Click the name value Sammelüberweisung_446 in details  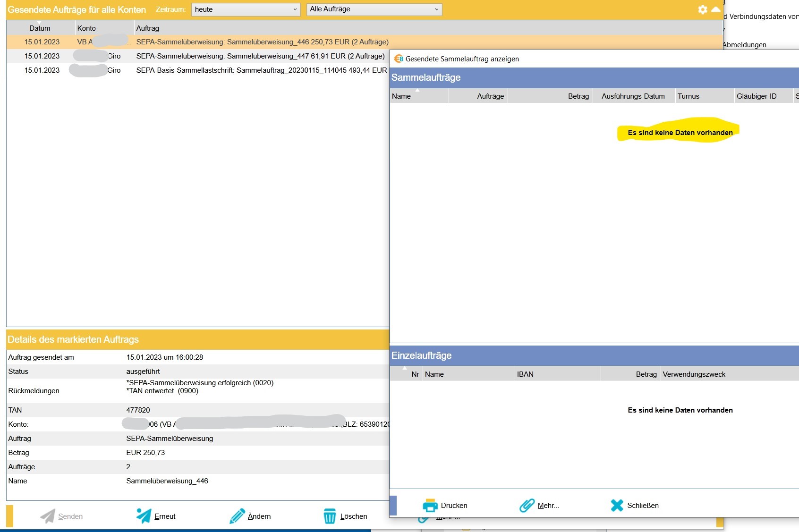point(167,481)
